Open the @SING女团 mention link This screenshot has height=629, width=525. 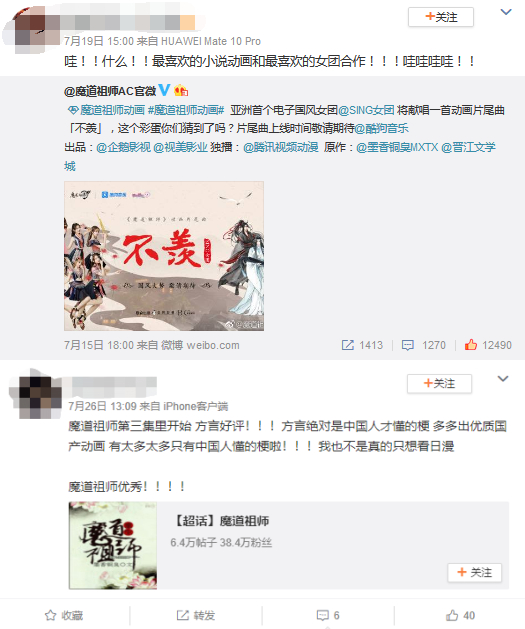coord(366,110)
